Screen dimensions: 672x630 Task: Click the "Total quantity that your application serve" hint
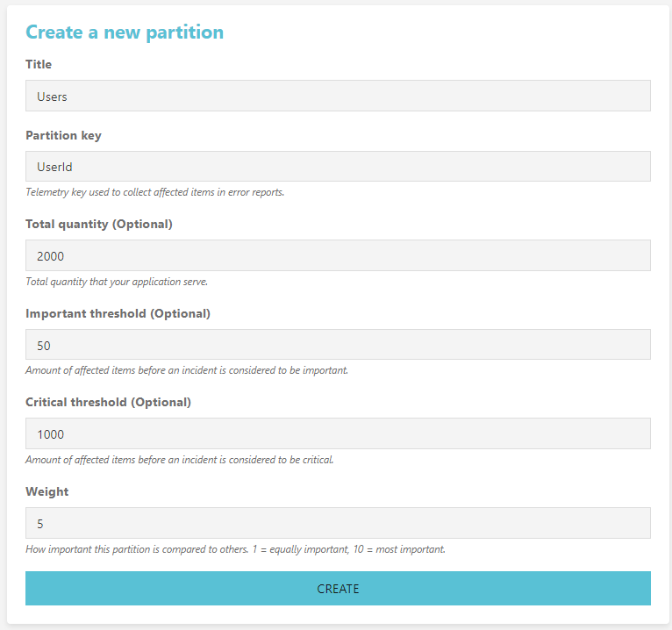(117, 282)
